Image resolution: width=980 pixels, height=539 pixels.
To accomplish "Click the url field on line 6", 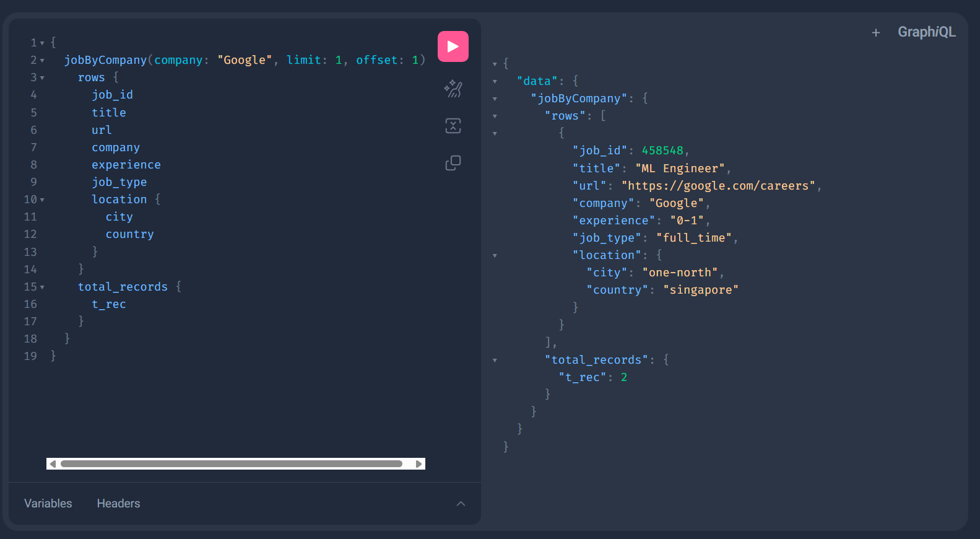I will click(x=102, y=130).
